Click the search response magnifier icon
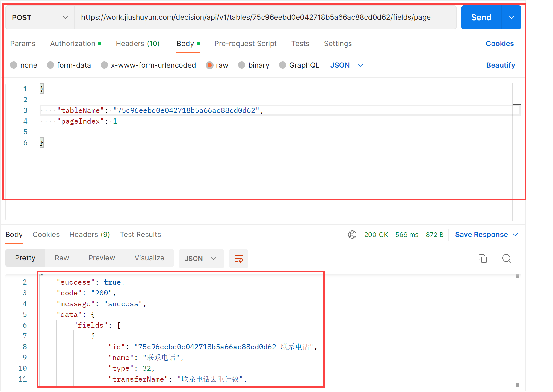 pos(507,258)
